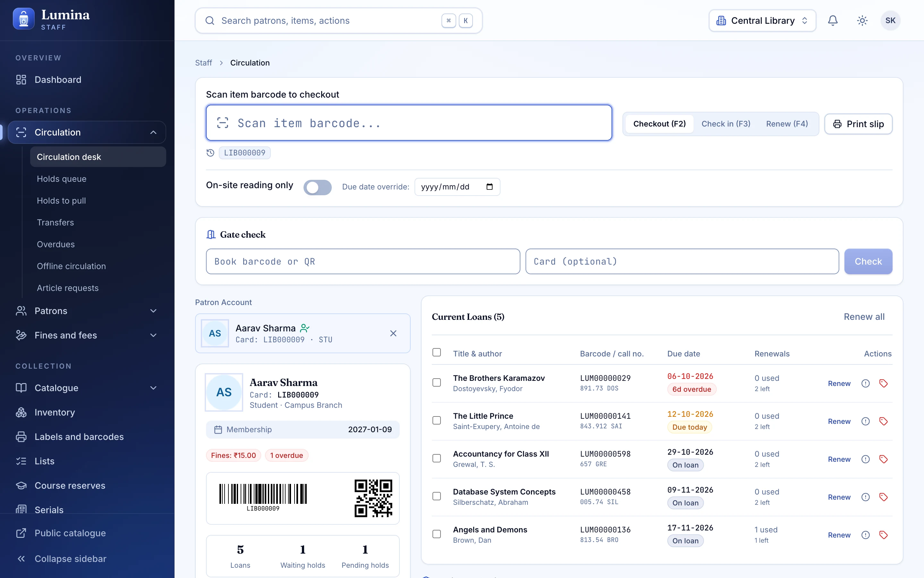Open Holds queue submenu item
Screen dimensions: 924x578
(98, 179)
